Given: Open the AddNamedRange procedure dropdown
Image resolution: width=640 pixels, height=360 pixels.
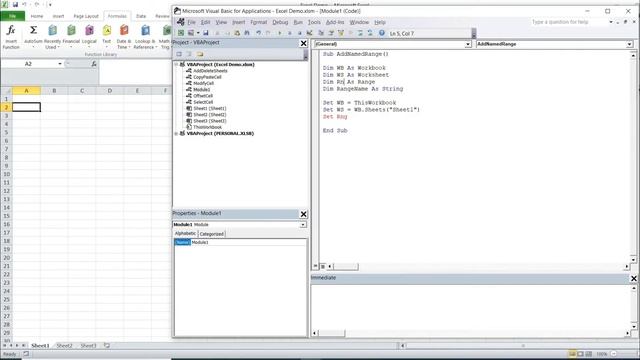Looking at the screenshot, I should point(629,44).
